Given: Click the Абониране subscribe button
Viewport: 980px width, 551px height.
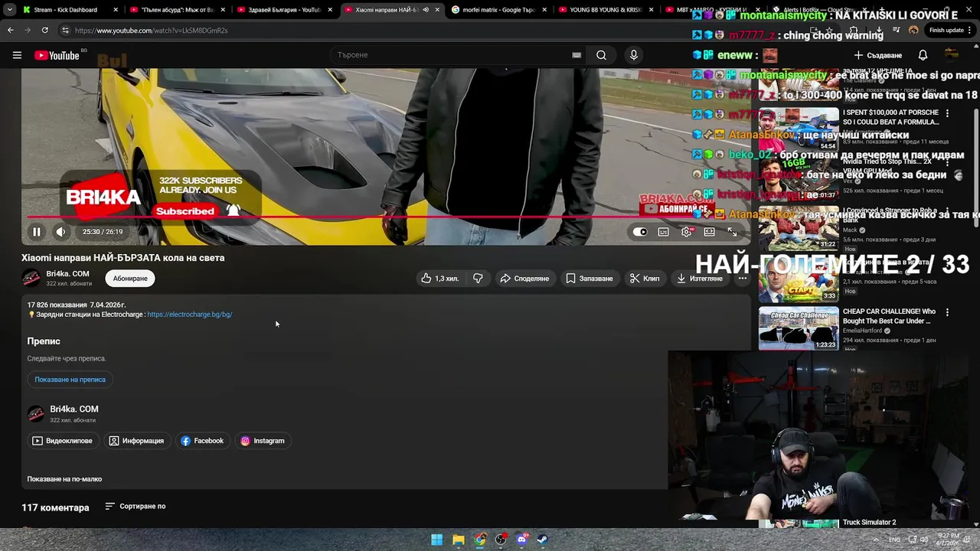Looking at the screenshot, I should tap(130, 279).
